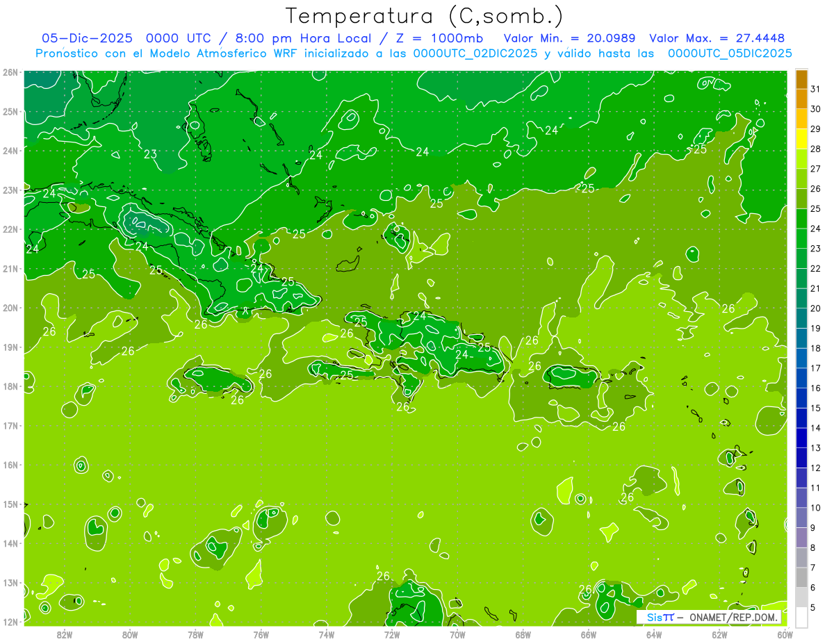Screen dimensions: 834x644
Task: Click longitude axis label 64W
Action: [654, 634]
